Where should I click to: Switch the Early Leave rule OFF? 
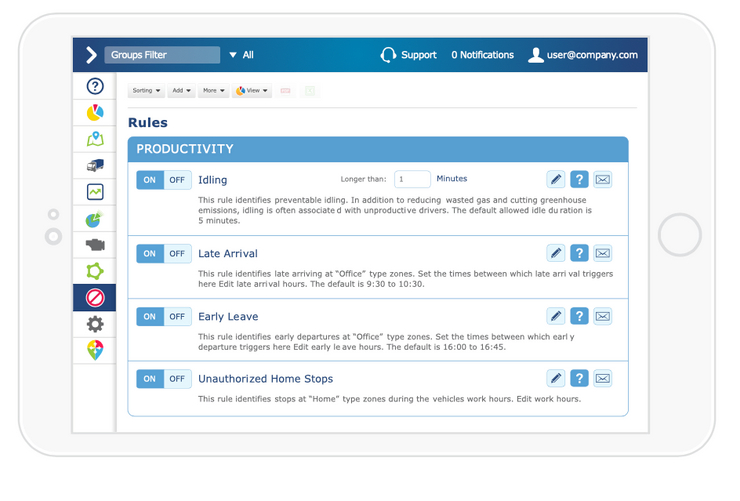(x=177, y=317)
